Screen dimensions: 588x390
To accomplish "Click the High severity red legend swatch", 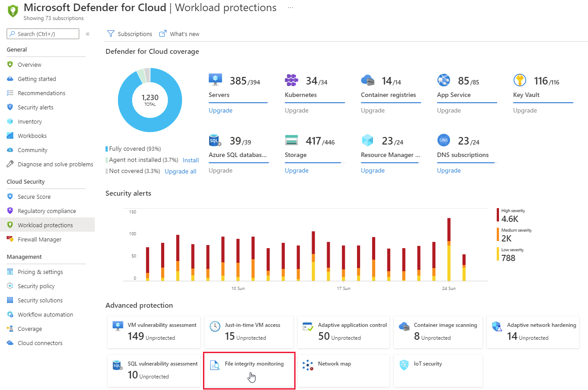I will pyautogui.click(x=498, y=215).
